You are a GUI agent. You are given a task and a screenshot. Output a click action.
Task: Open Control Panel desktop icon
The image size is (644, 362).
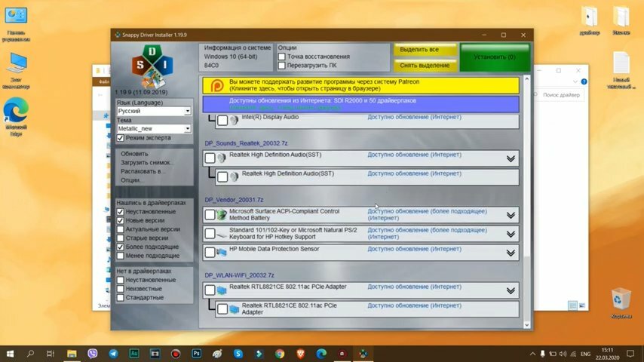[16, 24]
